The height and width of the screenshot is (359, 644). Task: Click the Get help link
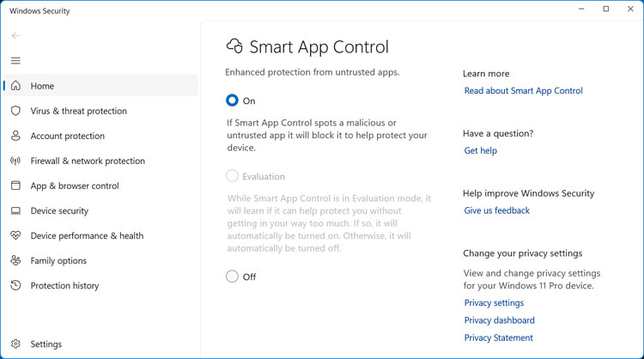point(481,151)
